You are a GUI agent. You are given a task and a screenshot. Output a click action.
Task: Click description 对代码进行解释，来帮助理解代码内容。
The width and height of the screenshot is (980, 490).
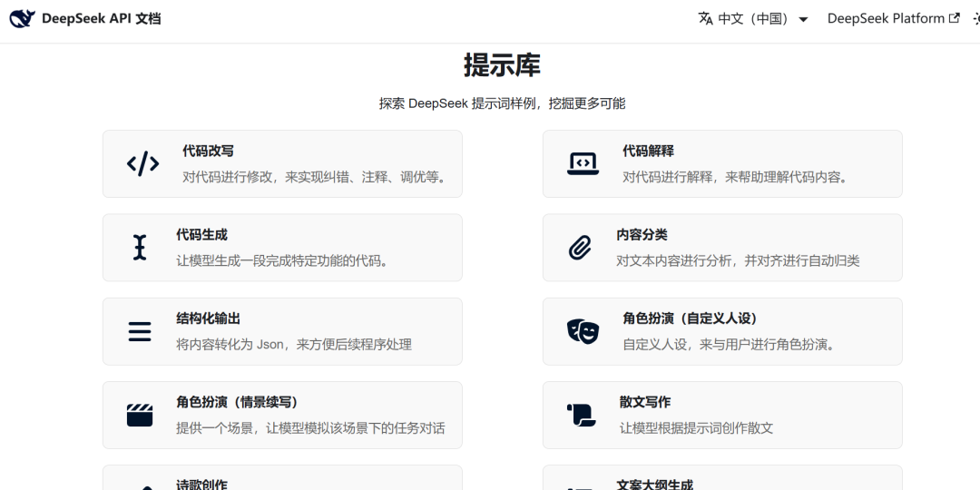(x=736, y=178)
